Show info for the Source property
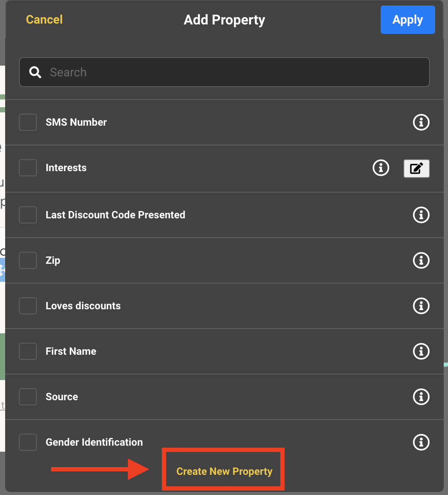 421,397
